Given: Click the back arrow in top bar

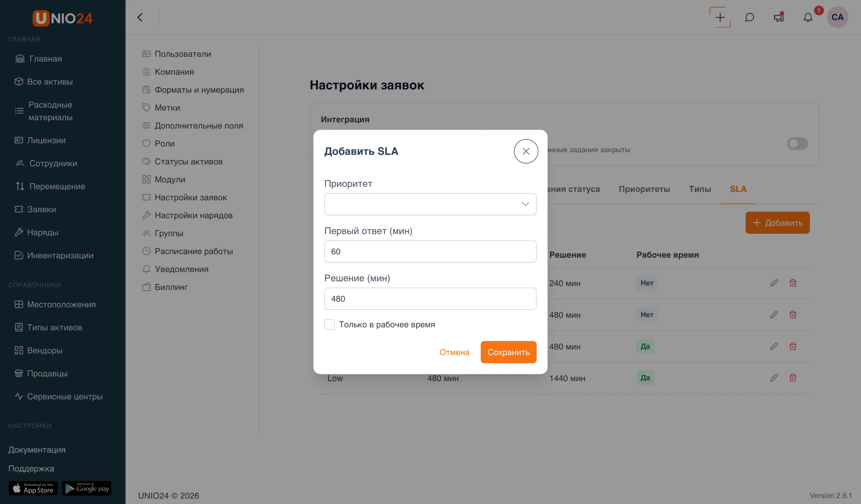Looking at the screenshot, I should click(x=140, y=17).
